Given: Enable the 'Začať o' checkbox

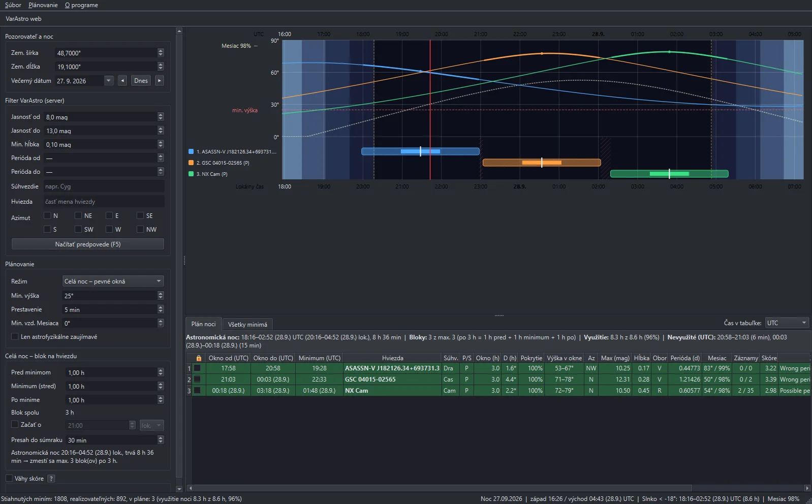Looking at the screenshot, I should point(15,424).
